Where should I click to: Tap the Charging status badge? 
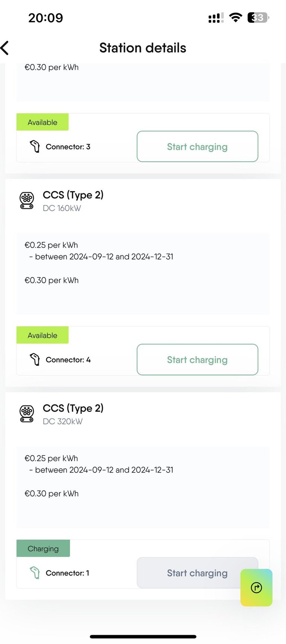(43, 548)
